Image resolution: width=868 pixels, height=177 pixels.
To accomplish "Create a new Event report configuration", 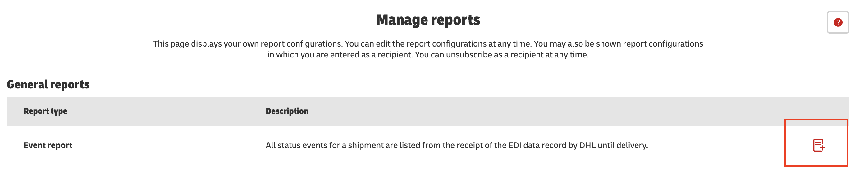I will point(819,145).
